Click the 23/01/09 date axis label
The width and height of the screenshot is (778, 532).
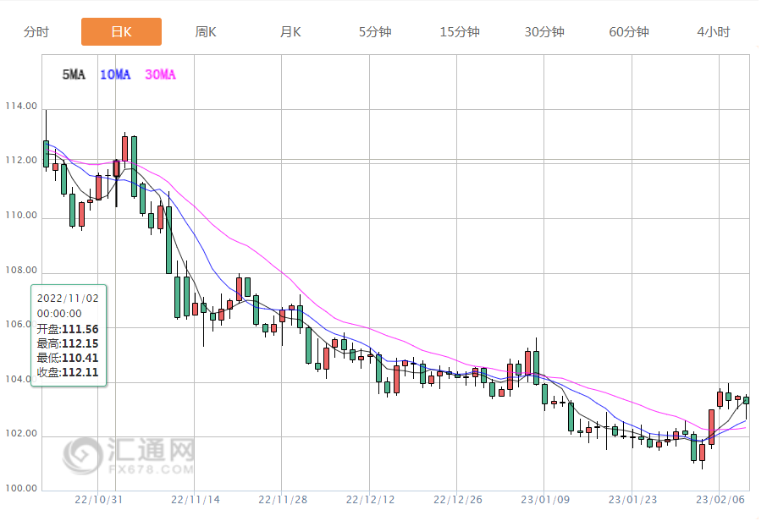[545, 500]
